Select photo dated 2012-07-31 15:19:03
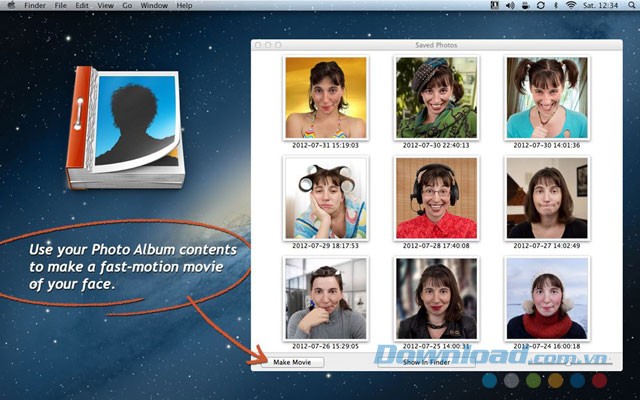This screenshot has height=400, width=640. coord(325,98)
